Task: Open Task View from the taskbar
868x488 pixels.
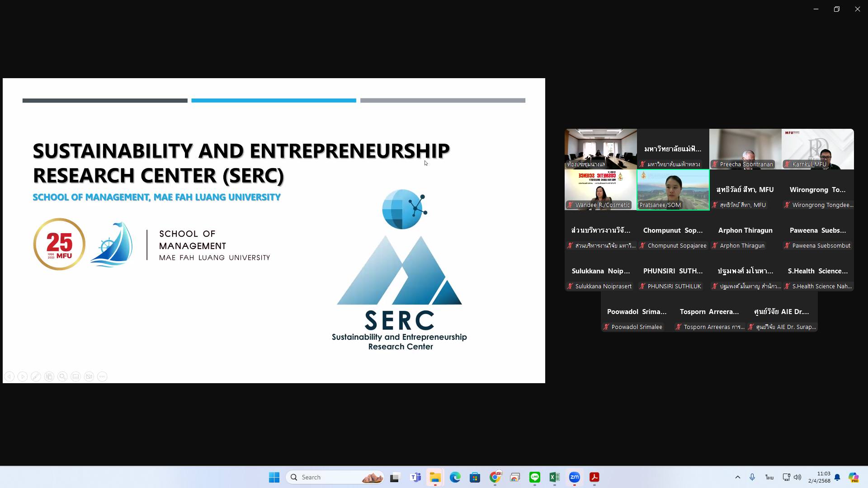Action: tap(395, 477)
